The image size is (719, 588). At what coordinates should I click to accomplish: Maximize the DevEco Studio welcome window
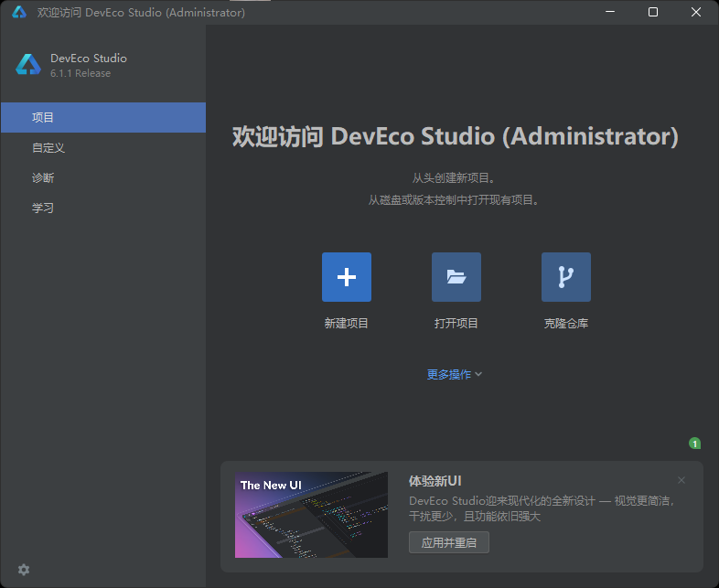click(653, 13)
